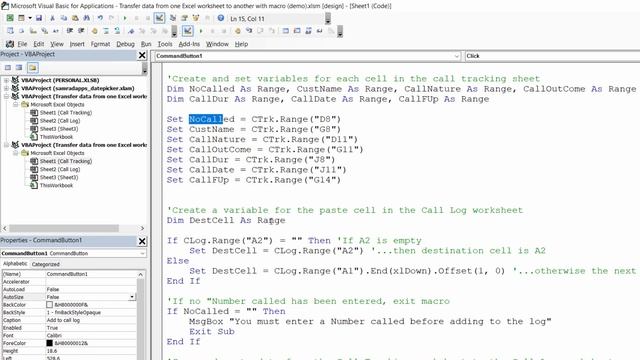The width and height of the screenshot is (640, 360).
Task: Click View Object icon in Project panel
Action: [x=19, y=67]
